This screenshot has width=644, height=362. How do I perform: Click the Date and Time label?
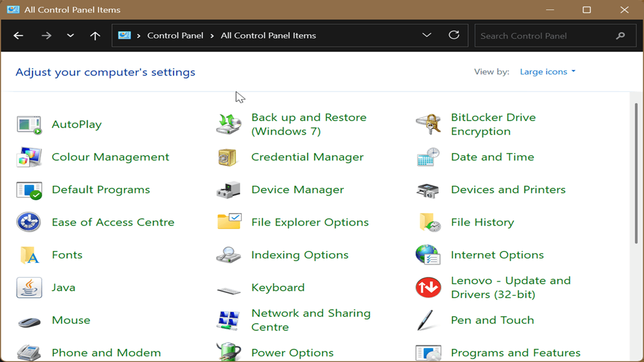[x=492, y=157]
